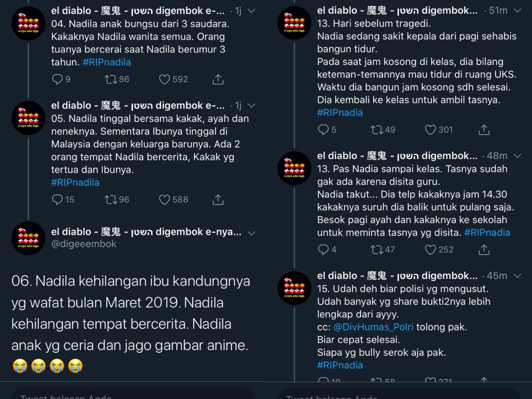Share tweet 04 about Nadila's siblings
Image resolution: width=532 pixels, height=399 pixels.
point(218,79)
